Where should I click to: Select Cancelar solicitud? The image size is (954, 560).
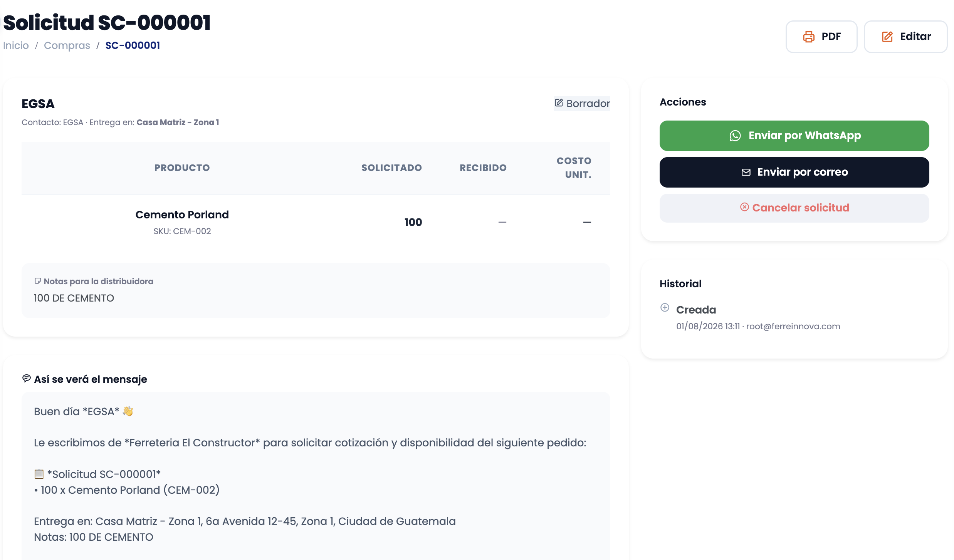pos(794,208)
